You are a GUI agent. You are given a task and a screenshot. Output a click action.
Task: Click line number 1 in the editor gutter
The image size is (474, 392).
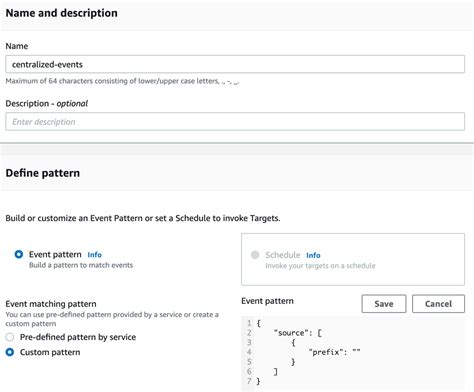(249, 323)
